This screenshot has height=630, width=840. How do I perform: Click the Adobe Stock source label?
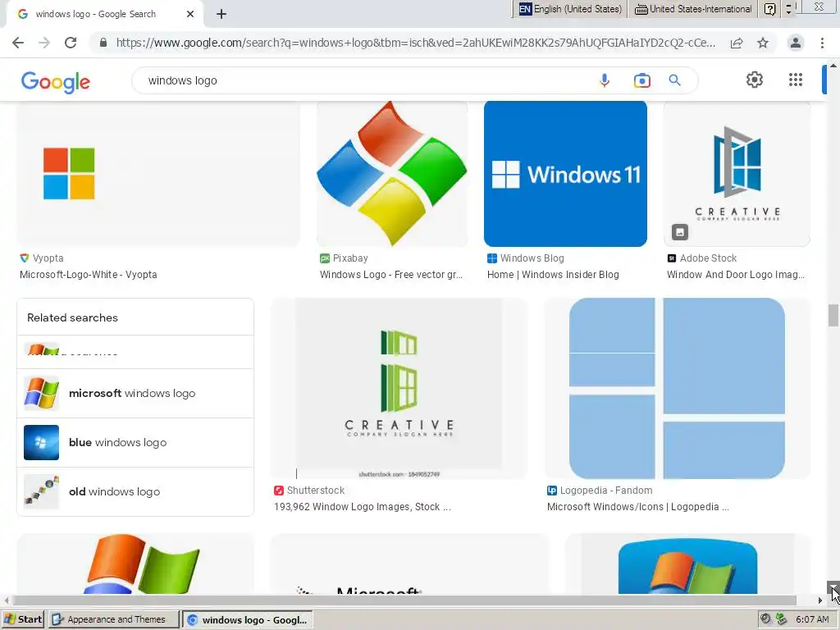tap(708, 258)
